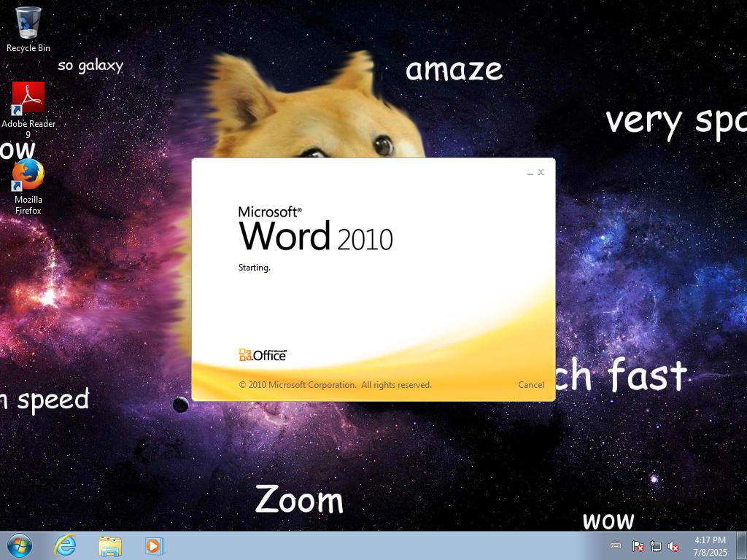Viewport: 747px width, 560px height.
Task: Click the Office logo on splash
Action: [x=263, y=355]
